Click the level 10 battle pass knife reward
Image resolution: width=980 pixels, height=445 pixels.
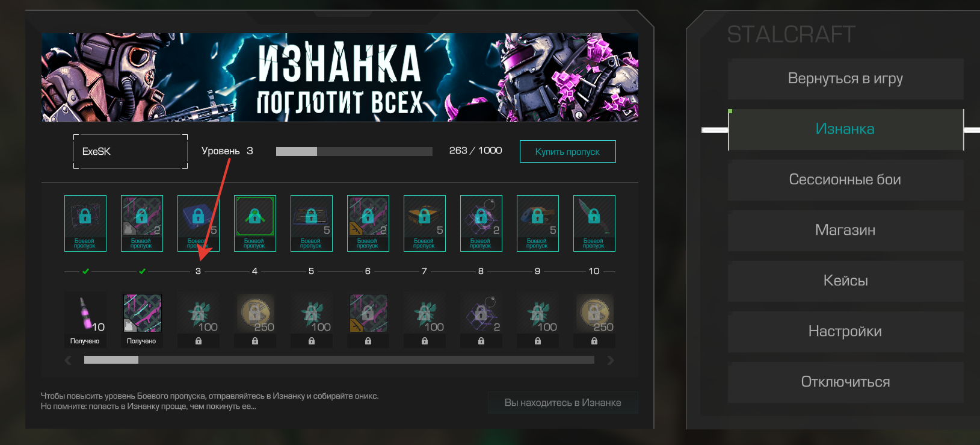click(x=594, y=223)
